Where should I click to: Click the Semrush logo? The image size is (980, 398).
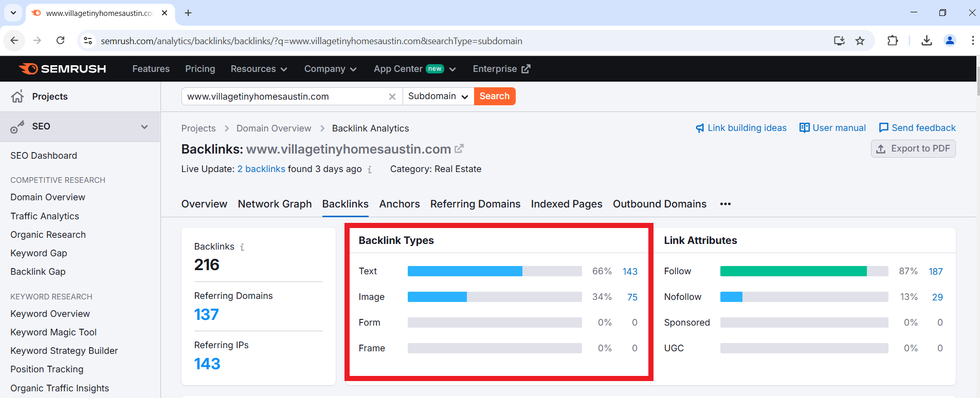pyautogui.click(x=62, y=69)
